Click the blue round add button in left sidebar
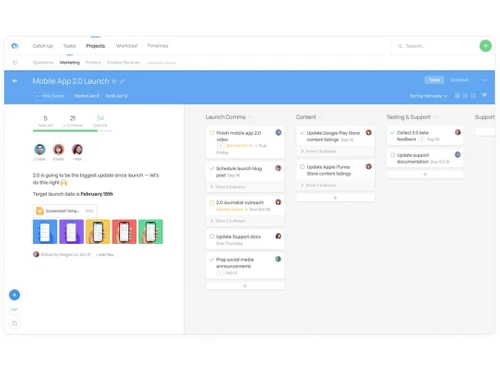The width and height of the screenshot is (500, 375). tap(14, 295)
